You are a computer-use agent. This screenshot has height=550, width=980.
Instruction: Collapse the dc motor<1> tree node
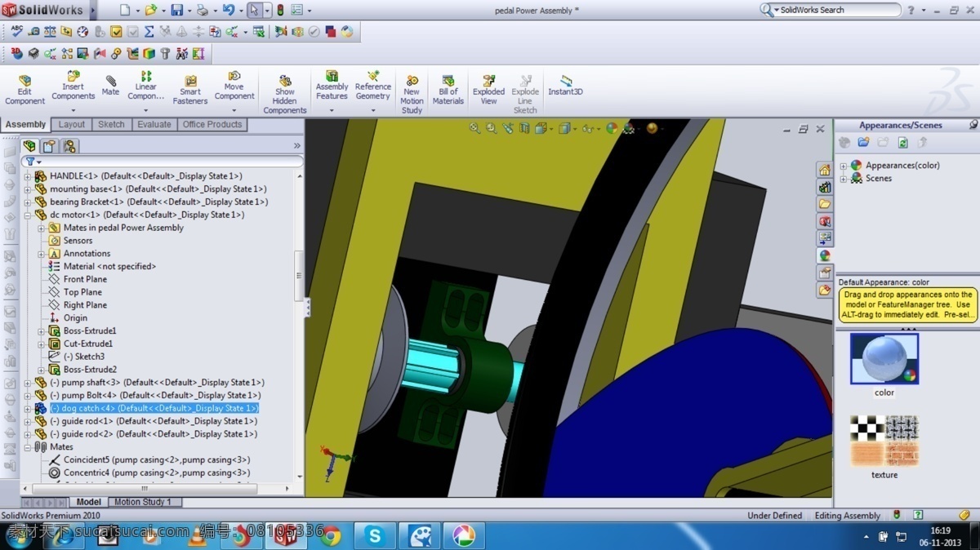pyautogui.click(x=27, y=215)
